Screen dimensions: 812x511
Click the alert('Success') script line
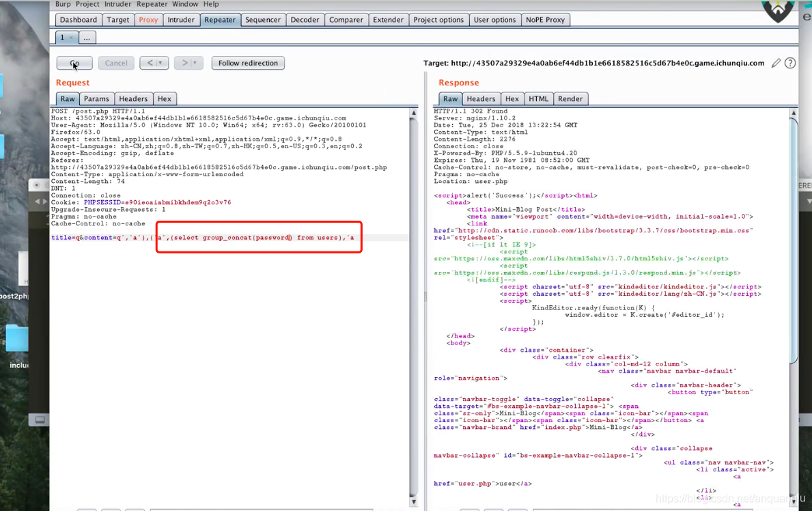point(516,195)
